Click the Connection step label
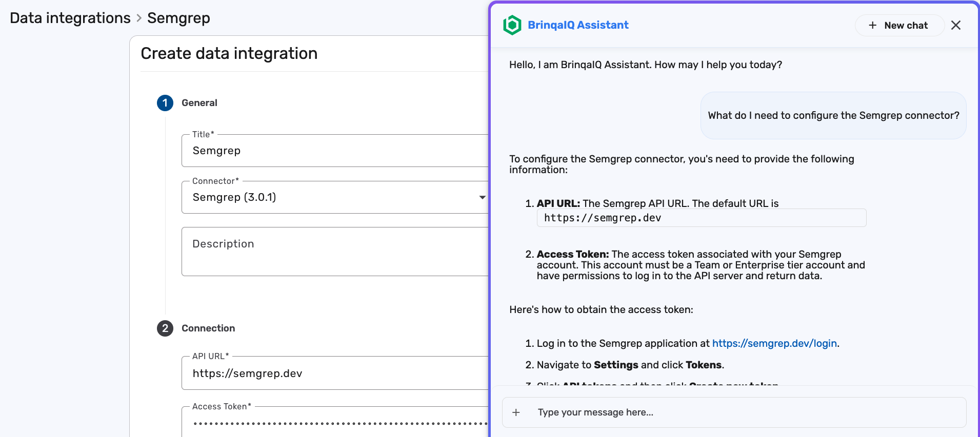This screenshot has height=437, width=980. pyautogui.click(x=208, y=328)
